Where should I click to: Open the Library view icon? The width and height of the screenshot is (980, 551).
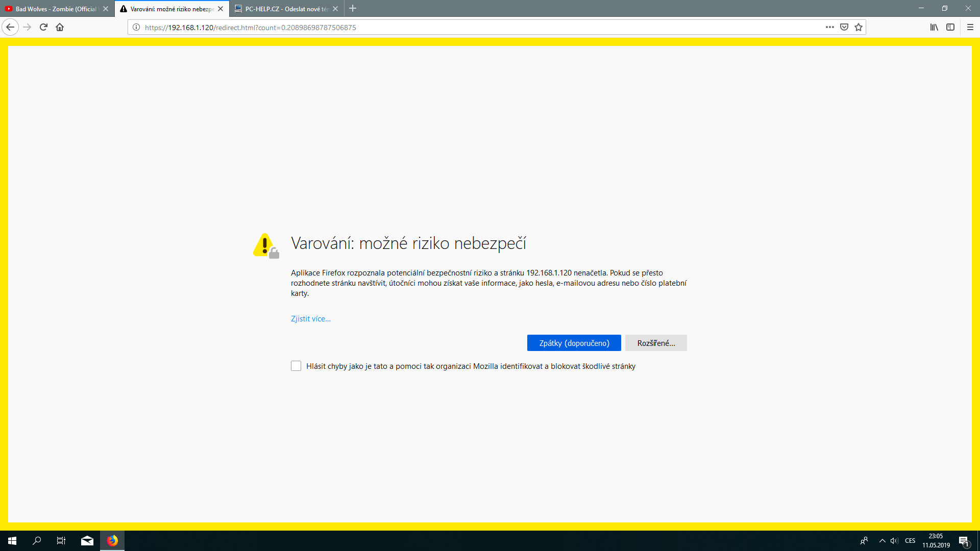pyautogui.click(x=934, y=27)
